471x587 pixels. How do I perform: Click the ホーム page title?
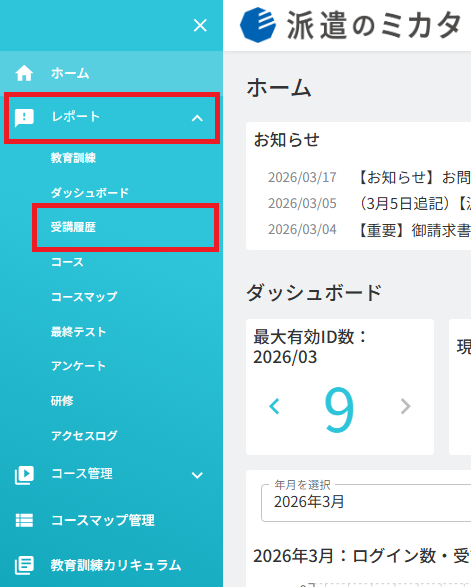point(279,88)
